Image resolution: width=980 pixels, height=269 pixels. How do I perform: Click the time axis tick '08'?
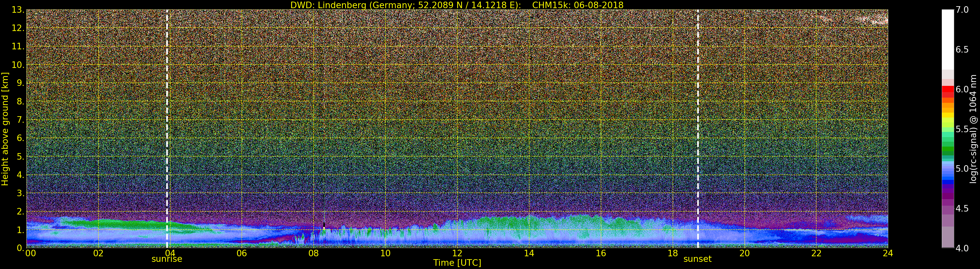click(x=313, y=253)
